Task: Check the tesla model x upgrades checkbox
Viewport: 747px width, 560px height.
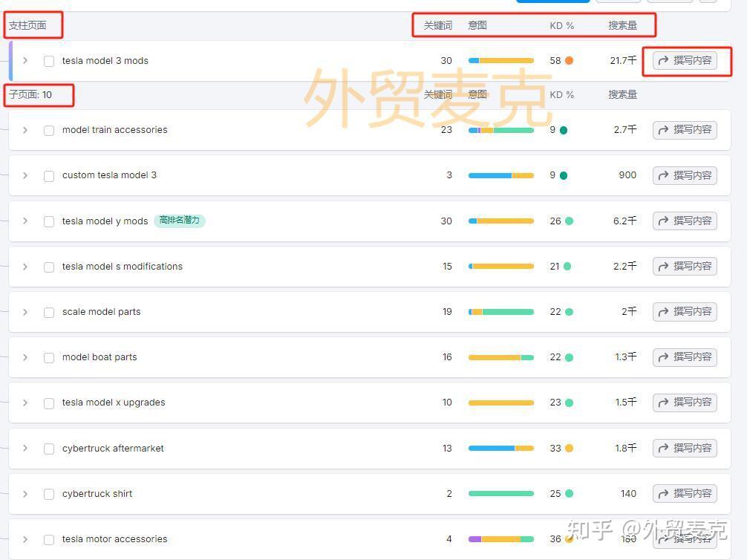Action: pyautogui.click(x=48, y=403)
